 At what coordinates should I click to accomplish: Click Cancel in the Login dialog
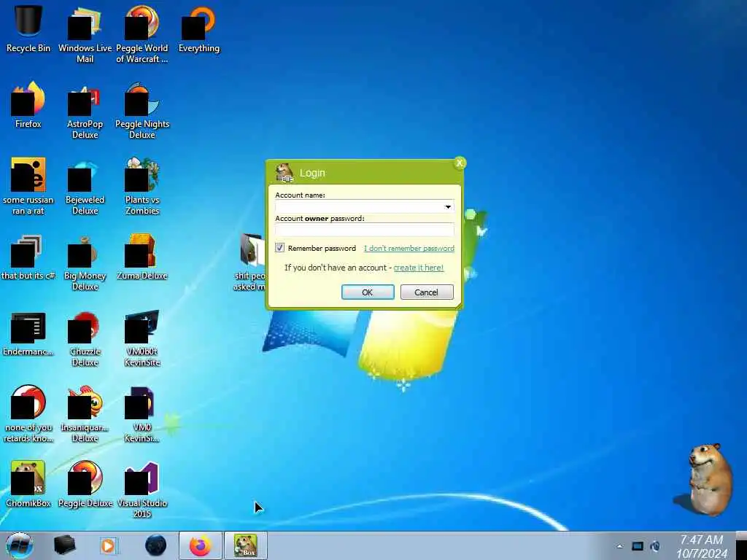pos(427,292)
